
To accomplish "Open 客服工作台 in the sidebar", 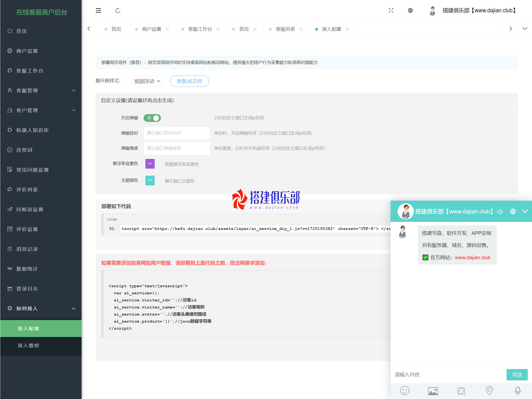I will [41, 71].
